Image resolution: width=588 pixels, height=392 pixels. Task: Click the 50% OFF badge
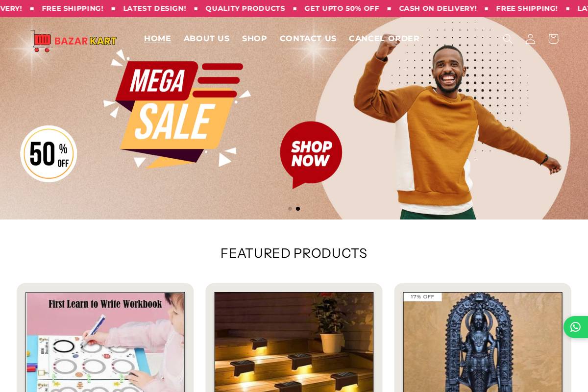49,154
